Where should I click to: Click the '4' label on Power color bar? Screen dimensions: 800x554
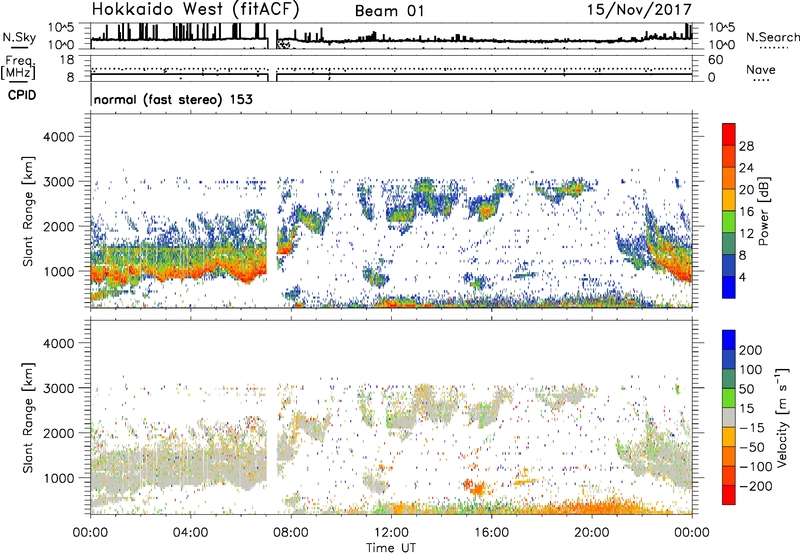click(x=742, y=277)
